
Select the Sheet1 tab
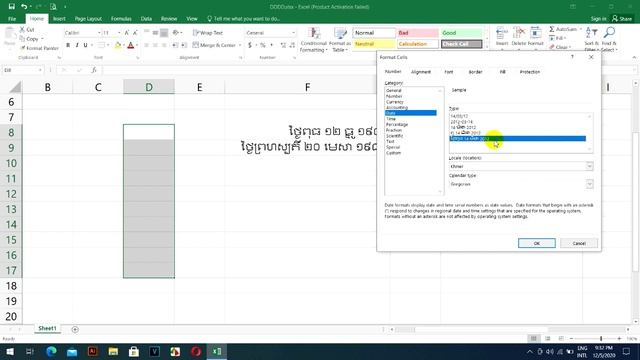pyautogui.click(x=47, y=329)
